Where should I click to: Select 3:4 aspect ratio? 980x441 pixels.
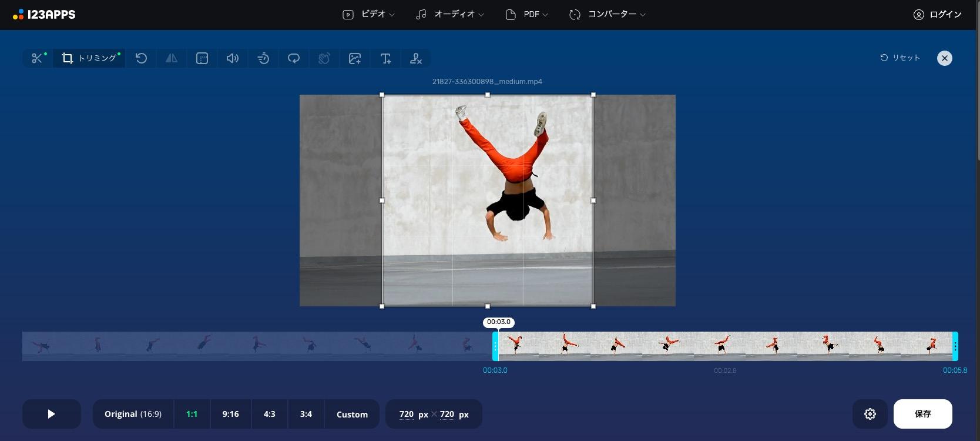[306, 414]
